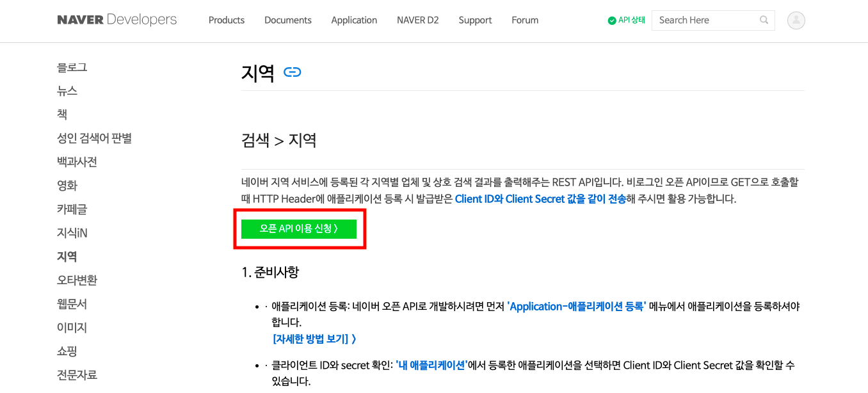Click the green API status check icon

612,20
